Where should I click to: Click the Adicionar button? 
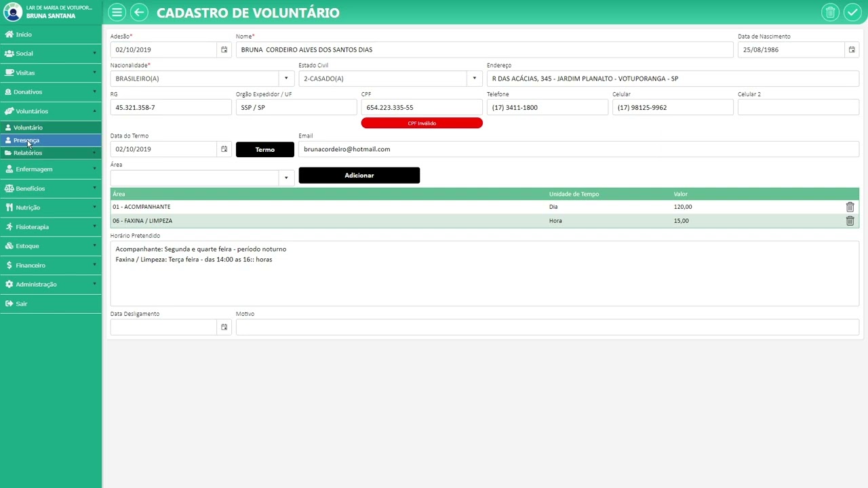tap(359, 176)
